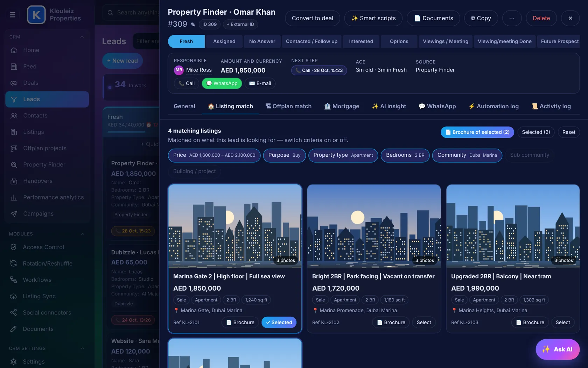Screen dimensions: 588x368
Task: Enable the Sub community criteria chip
Action: coord(530,155)
